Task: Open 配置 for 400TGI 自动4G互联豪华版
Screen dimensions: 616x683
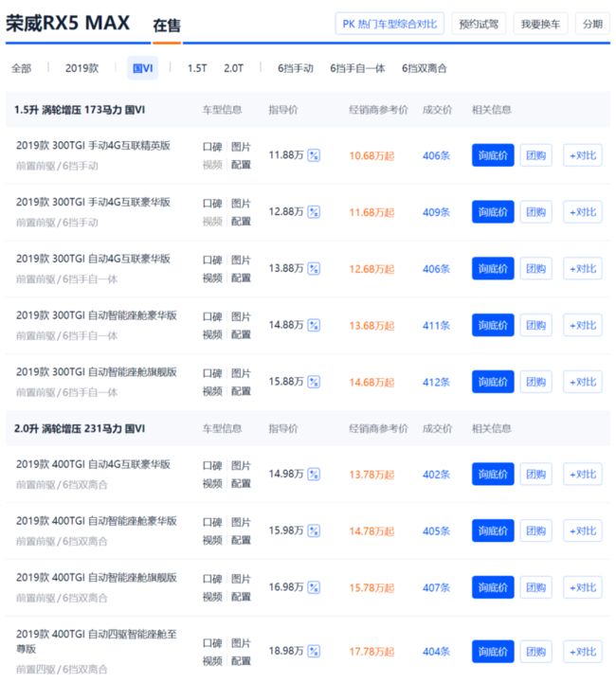Action: [241, 483]
